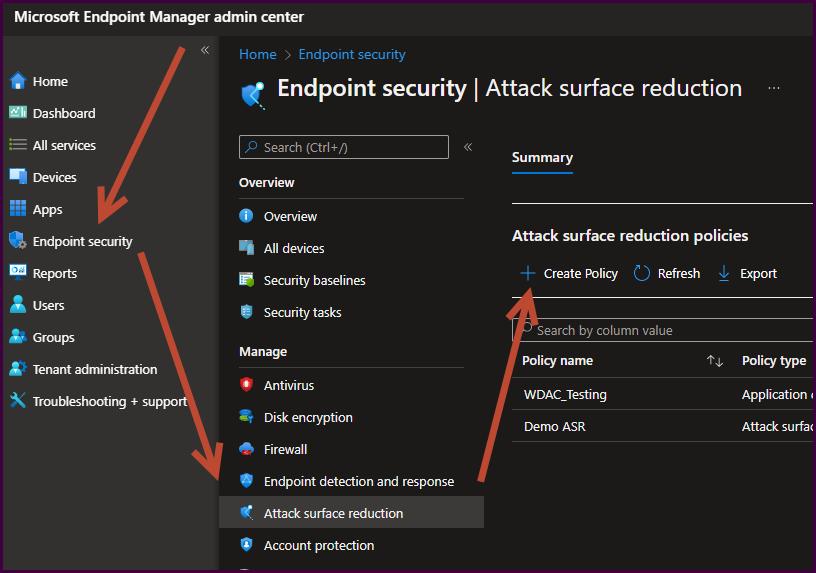The image size is (816, 573).
Task: Switch to the Summary tab
Action: [x=542, y=157]
